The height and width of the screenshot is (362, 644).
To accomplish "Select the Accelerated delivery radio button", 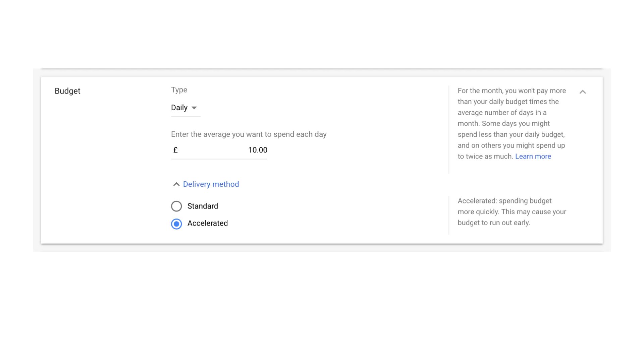I will pyautogui.click(x=176, y=224).
